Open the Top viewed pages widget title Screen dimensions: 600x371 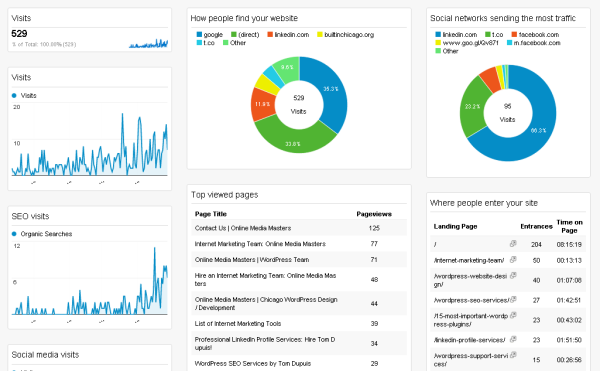point(225,195)
